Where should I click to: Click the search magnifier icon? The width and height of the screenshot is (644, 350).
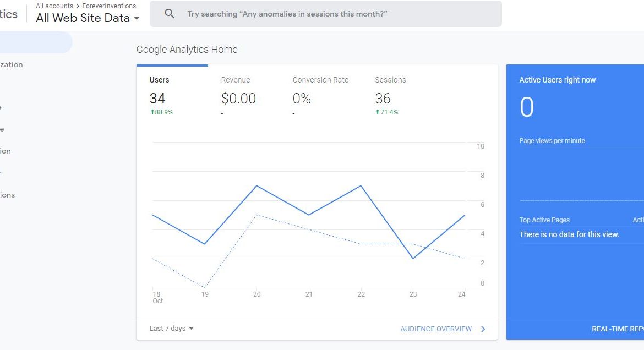169,14
